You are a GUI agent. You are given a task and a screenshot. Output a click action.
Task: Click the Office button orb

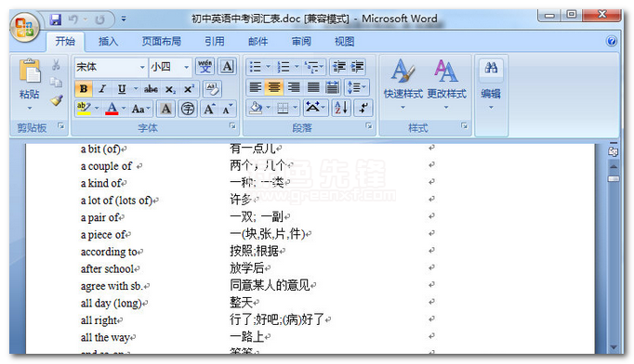coord(24,27)
